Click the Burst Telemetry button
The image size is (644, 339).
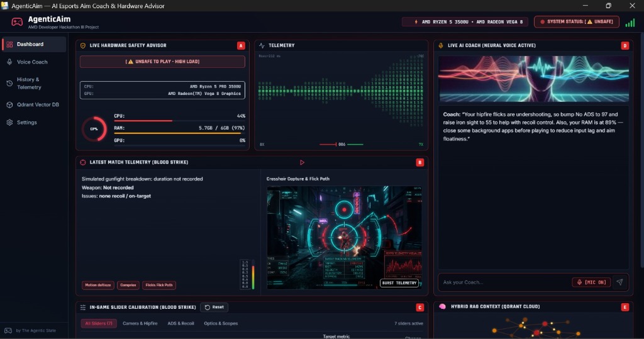(399, 283)
